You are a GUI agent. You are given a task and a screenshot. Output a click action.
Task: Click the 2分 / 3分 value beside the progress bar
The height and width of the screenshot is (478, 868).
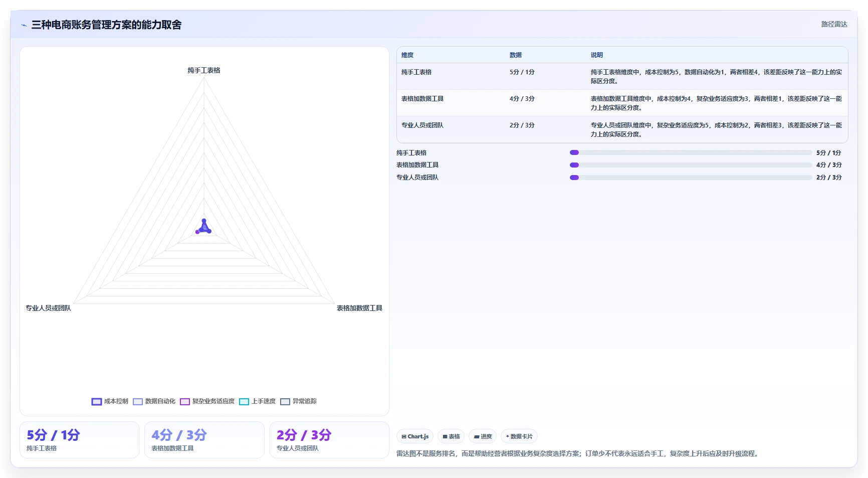pyautogui.click(x=829, y=178)
